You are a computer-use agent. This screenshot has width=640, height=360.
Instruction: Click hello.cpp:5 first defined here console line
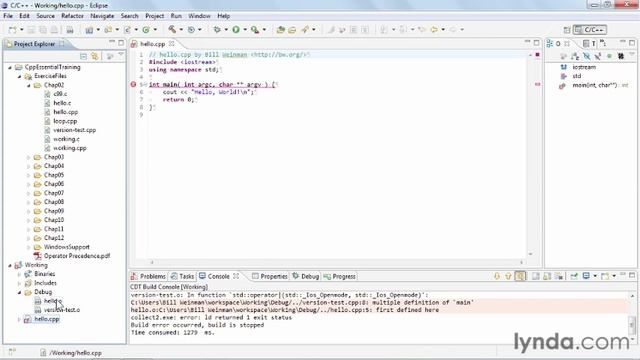pyautogui.click(x=285, y=310)
